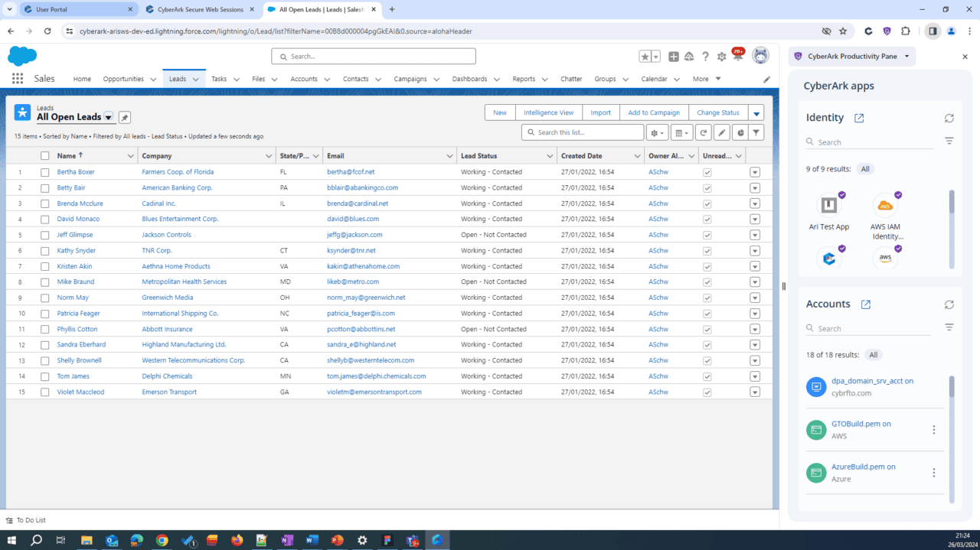
Task: Open the notifications bell
Action: (x=737, y=56)
